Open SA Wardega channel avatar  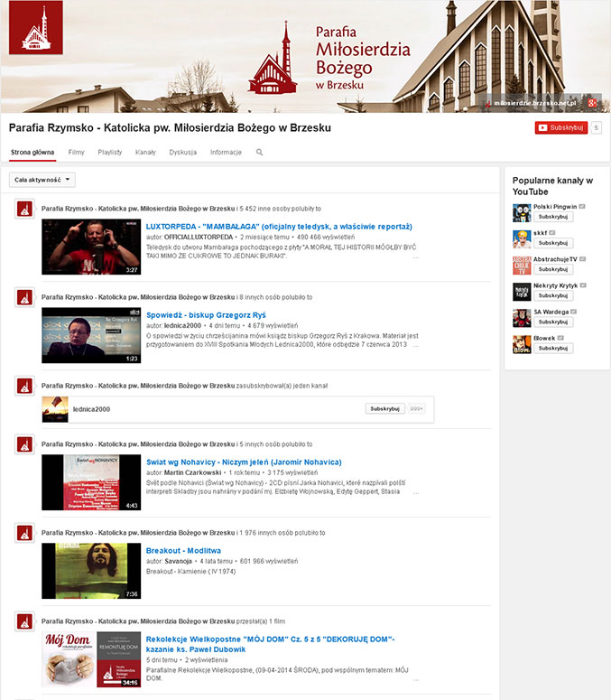pos(522,318)
